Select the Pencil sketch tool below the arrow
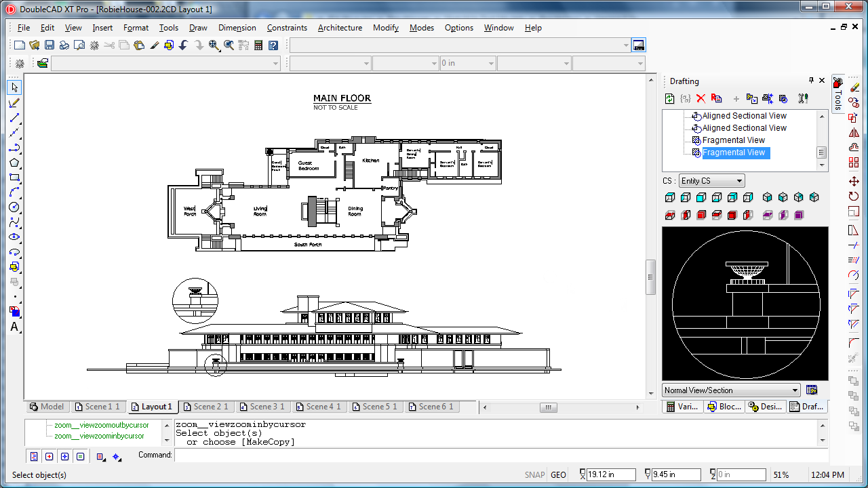868x488 pixels. click(x=14, y=103)
